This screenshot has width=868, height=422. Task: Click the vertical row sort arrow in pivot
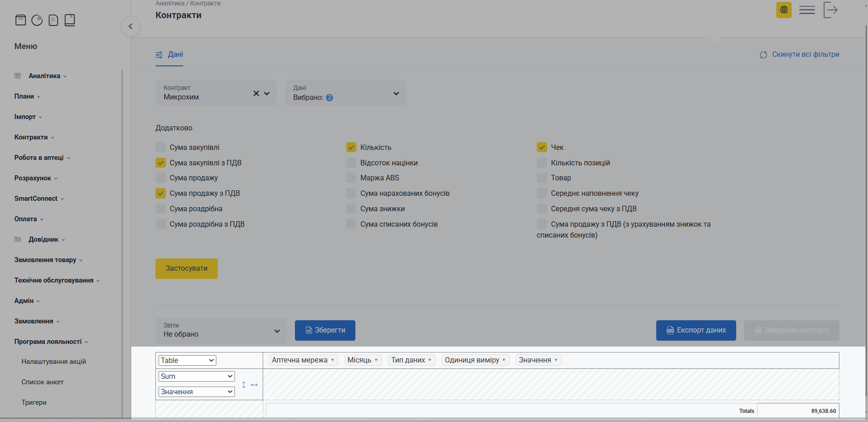pos(244,385)
